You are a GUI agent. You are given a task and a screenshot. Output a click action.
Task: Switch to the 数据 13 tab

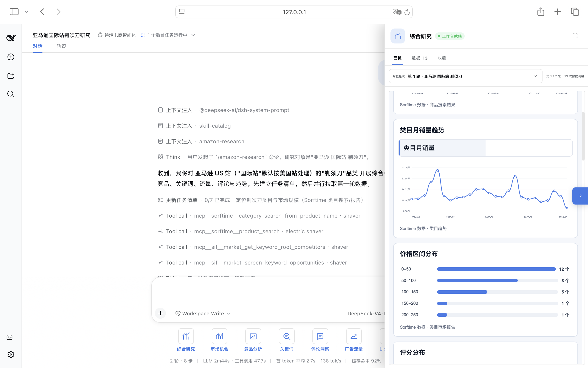[420, 58]
